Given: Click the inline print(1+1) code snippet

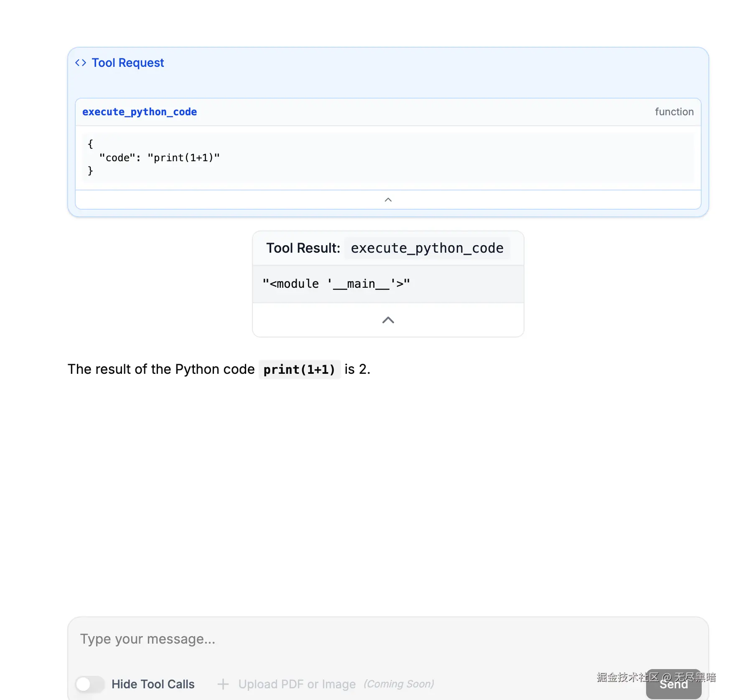Looking at the screenshot, I should coord(299,370).
